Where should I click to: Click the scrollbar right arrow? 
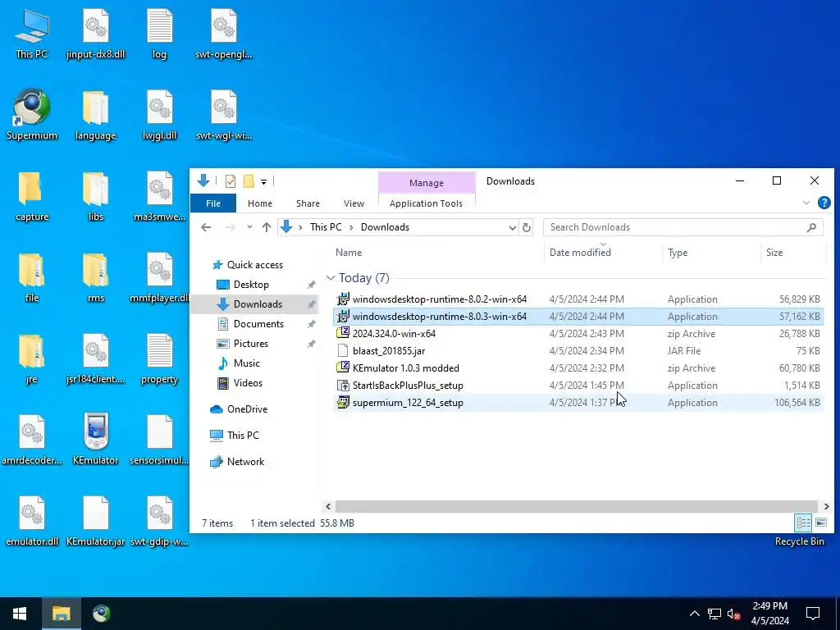827,506
